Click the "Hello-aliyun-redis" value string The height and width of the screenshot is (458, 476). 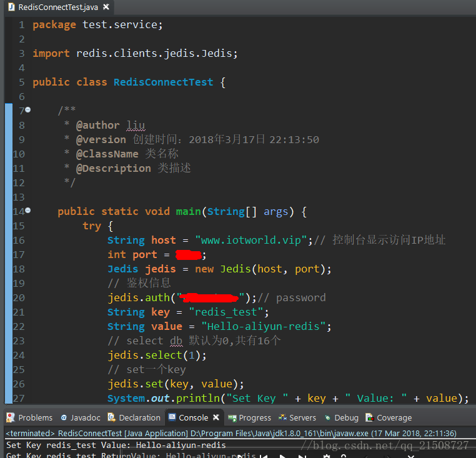263,327
